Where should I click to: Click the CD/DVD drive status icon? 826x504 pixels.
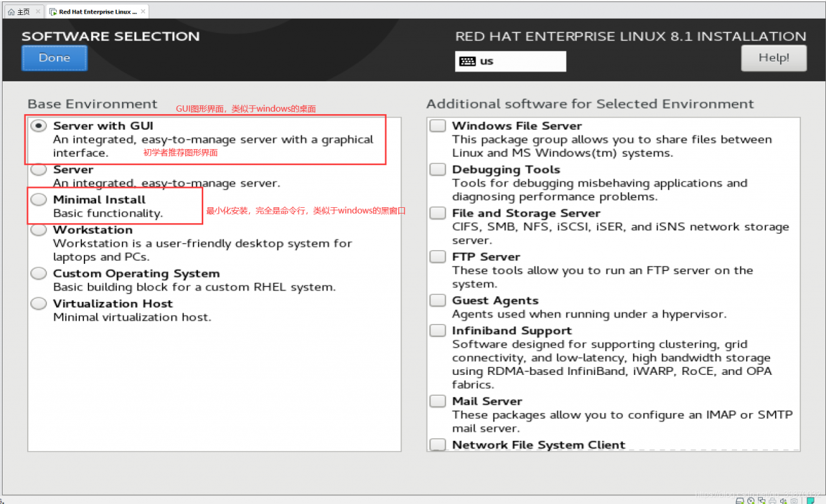click(x=752, y=500)
